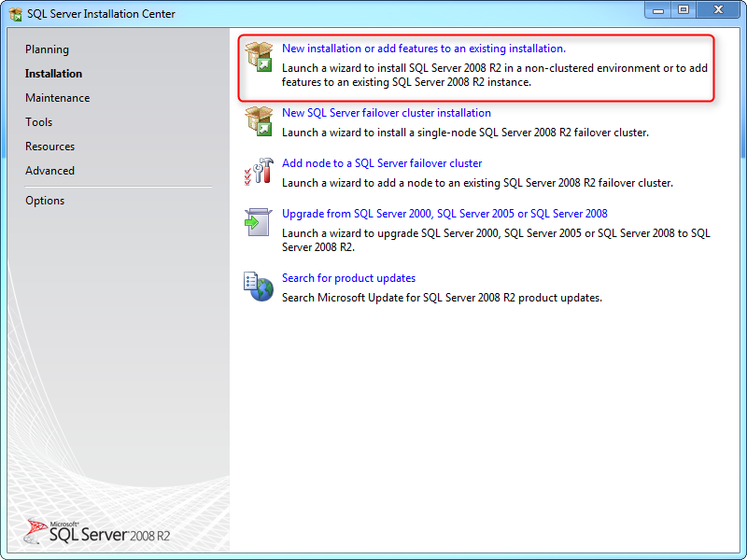Open the Options page
This screenshot has width=747, height=560.
pyautogui.click(x=45, y=201)
